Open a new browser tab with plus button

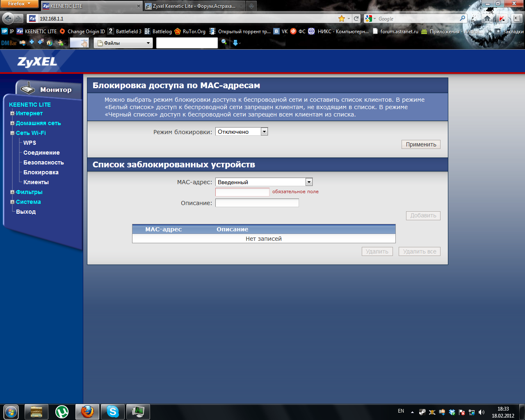(x=251, y=6)
